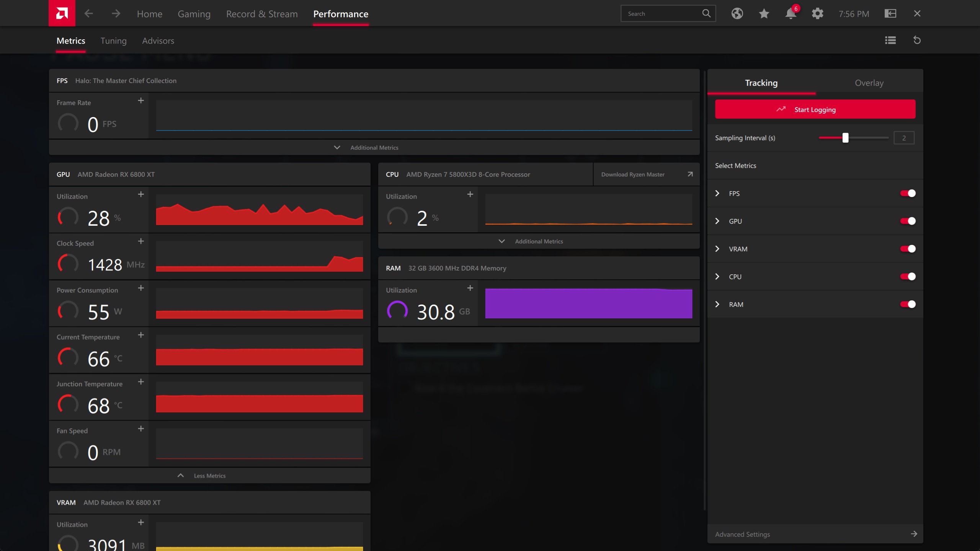Toggle FPS metric tracking off

(908, 193)
